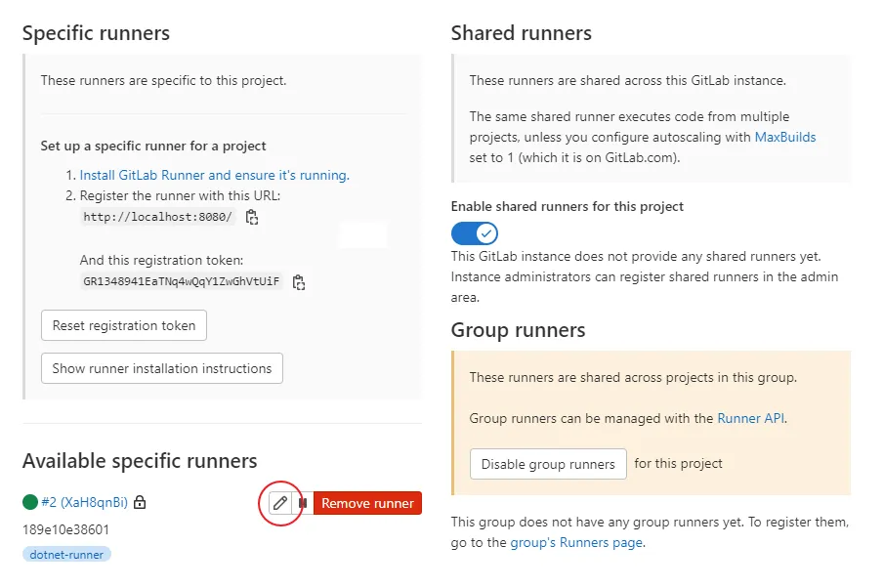Toggle shared runners for this project

[475, 233]
